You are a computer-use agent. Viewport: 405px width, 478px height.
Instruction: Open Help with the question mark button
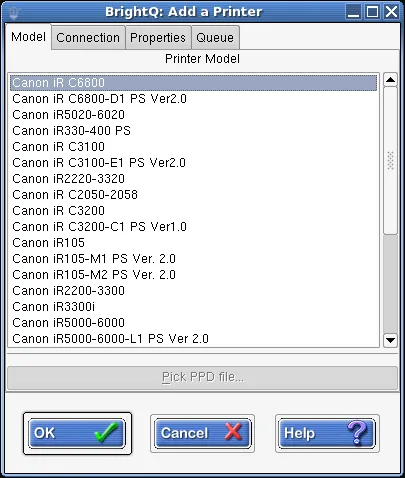point(327,433)
